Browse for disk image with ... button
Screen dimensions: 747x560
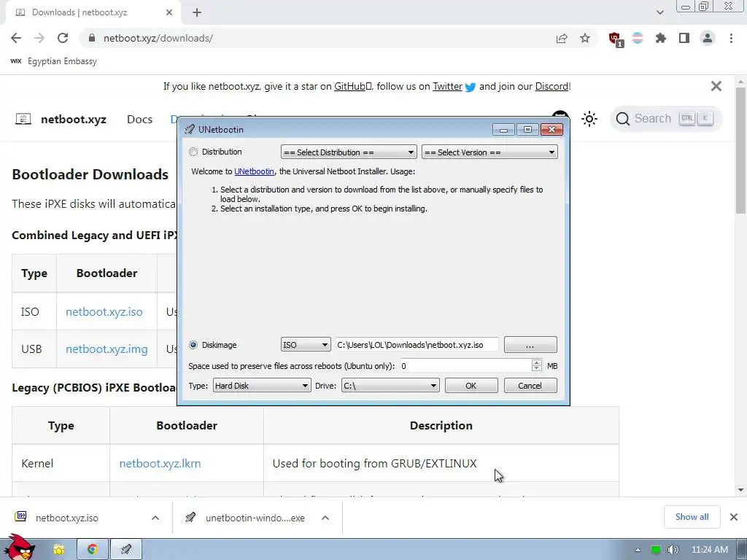(x=530, y=345)
